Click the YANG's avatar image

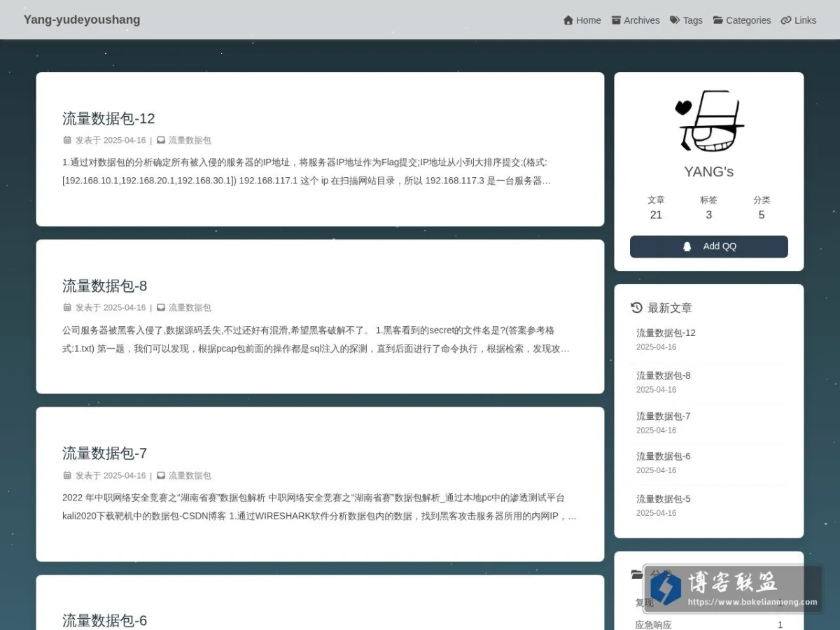point(709,121)
